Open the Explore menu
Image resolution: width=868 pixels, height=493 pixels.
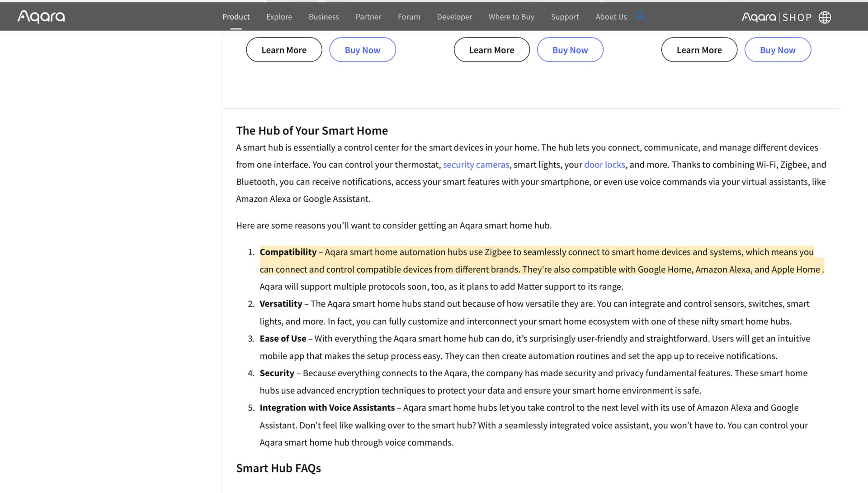pos(279,17)
